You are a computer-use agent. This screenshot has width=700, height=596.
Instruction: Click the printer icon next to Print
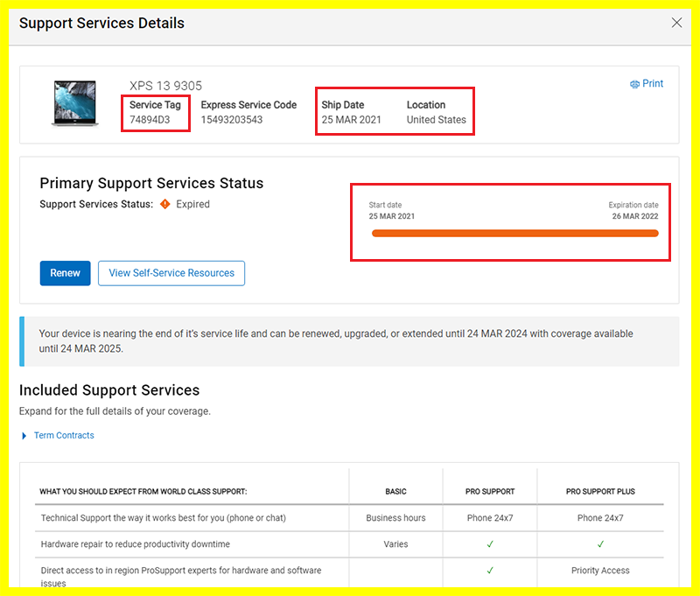[x=634, y=84]
